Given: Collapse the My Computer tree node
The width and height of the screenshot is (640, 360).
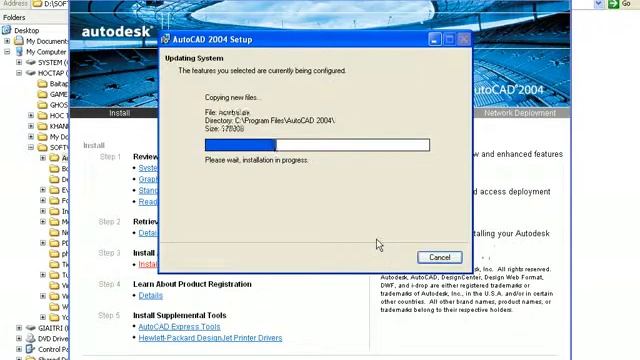Looking at the screenshot, I should (x=7, y=52).
